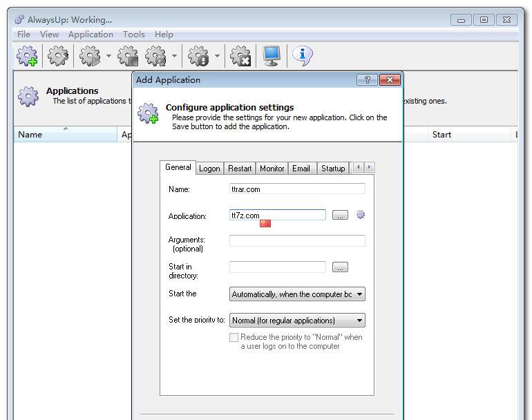
Task: Open the dropdown arrow beside the alert gear icon
Action: (x=217, y=56)
